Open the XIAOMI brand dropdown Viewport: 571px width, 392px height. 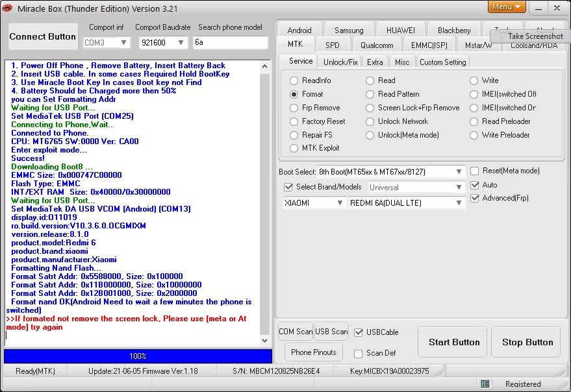click(x=314, y=203)
